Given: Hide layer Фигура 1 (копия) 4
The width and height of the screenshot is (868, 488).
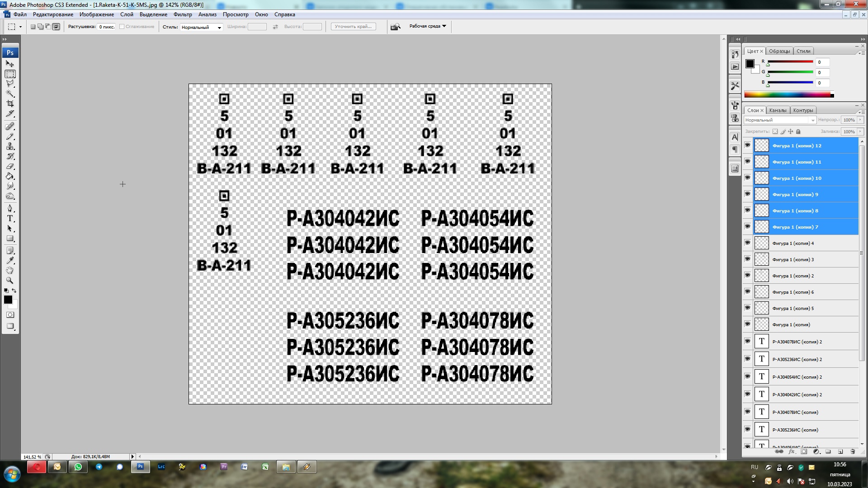Looking at the screenshot, I should 747,243.
